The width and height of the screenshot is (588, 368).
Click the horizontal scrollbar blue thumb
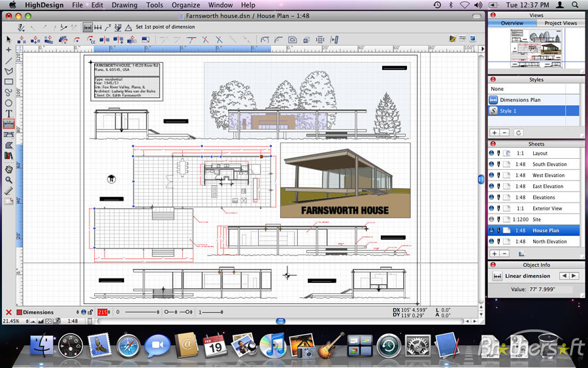coord(280,321)
